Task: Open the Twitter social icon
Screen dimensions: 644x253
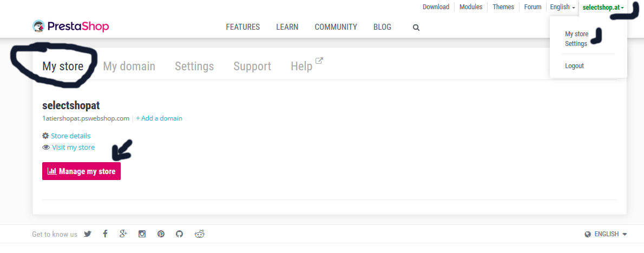Action: coord(88,234)
